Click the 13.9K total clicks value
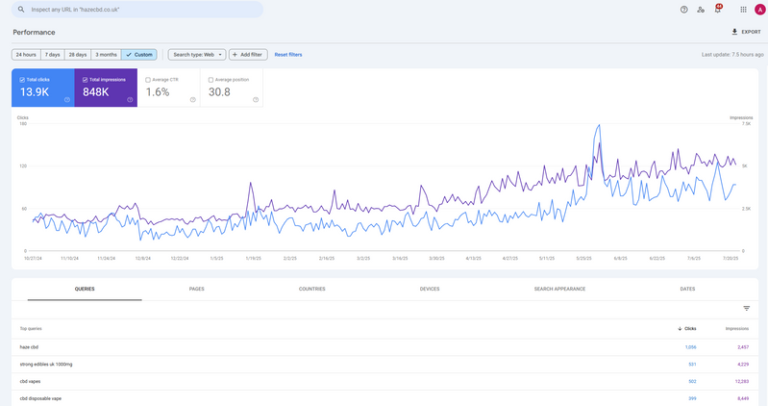The width and height of the screenshot is (768, 406). [x=34, y=92]
